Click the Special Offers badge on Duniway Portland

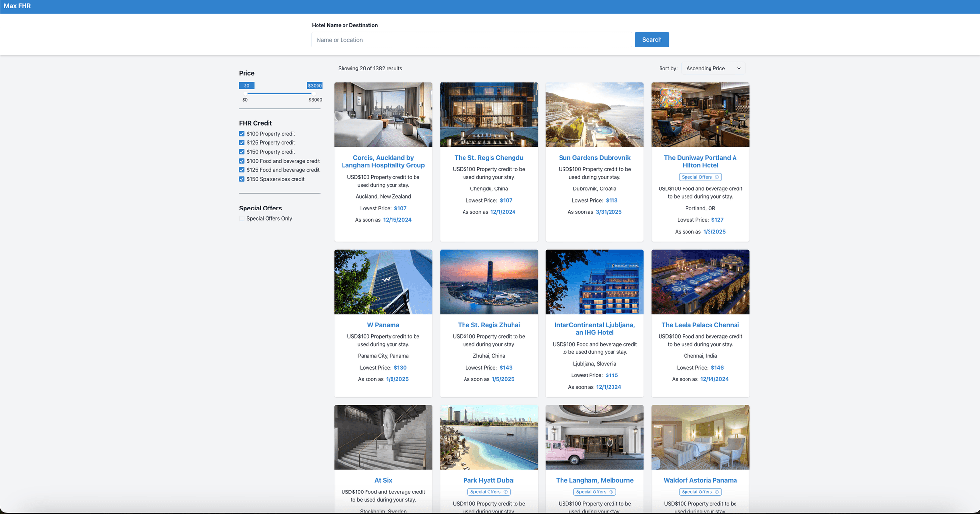700,177
